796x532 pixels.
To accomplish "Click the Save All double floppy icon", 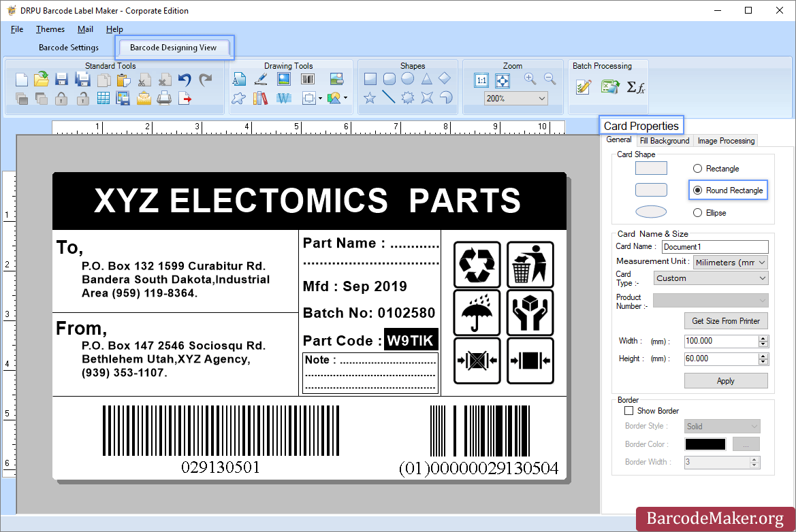I will pyautogui.click(x=82, y=80).
